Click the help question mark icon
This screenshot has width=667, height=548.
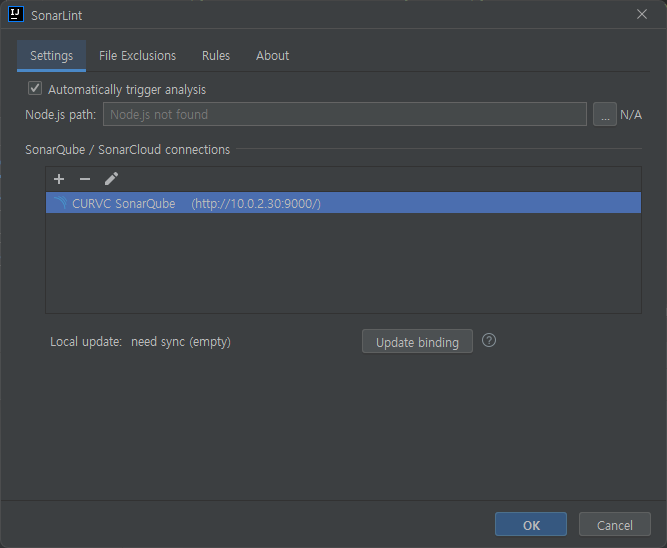click(489, 341)
